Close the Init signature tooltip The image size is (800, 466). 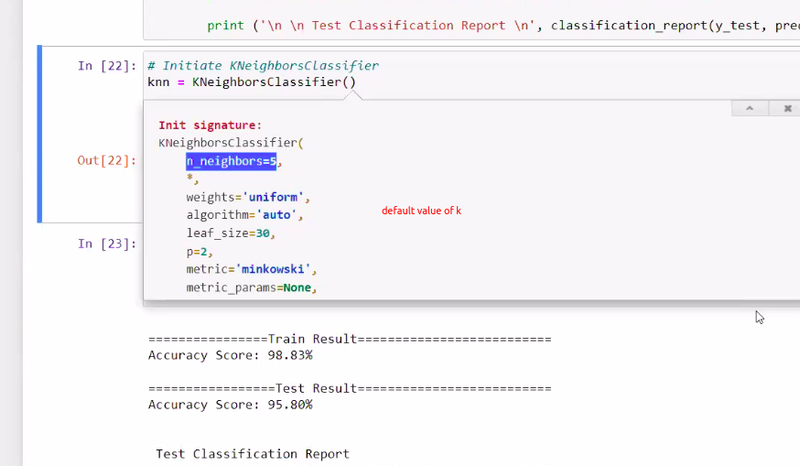[x=787, y=108]
